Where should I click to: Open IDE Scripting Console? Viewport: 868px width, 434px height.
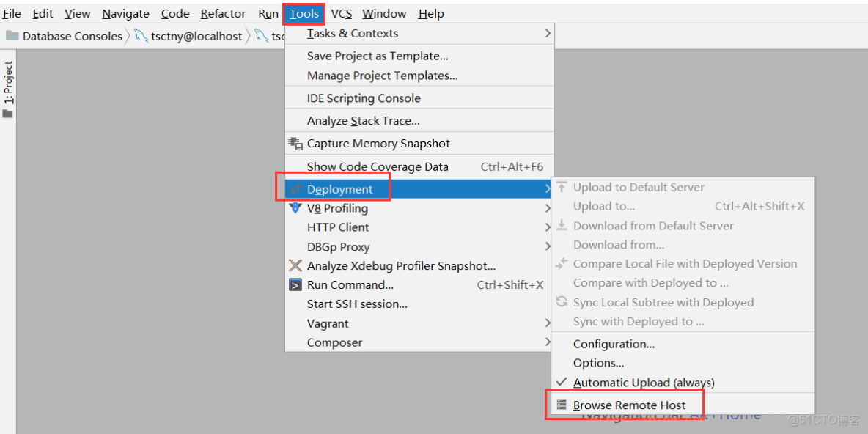364,98
